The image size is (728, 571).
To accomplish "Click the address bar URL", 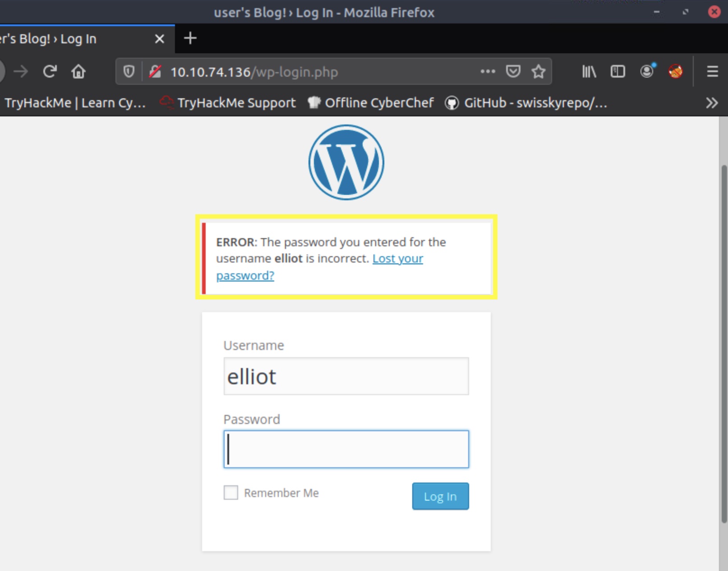I will click(x=254, y=72).
